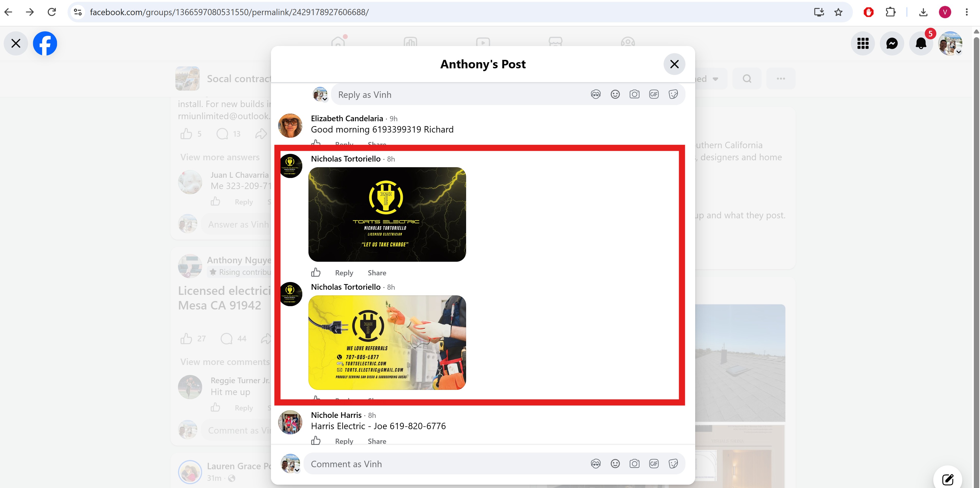Click Elizabeth Candelaria's profile picture
Image resolution: width=980 pixels, height=488 pixels.
[x=290, y=125]
